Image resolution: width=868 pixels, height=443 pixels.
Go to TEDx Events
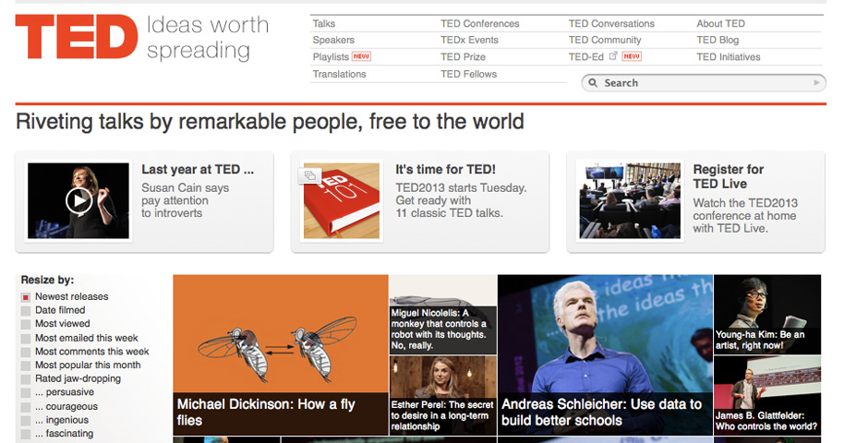(469, 40)
